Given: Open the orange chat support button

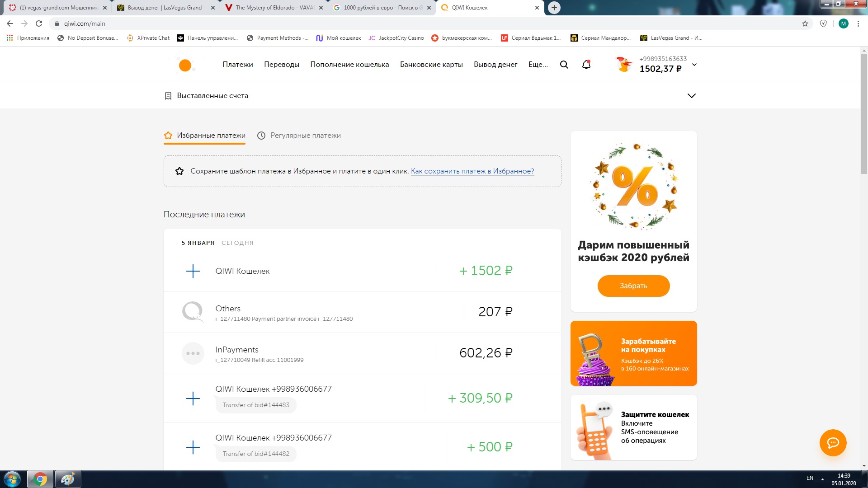Looking at the screenshot, I should point(833,443).
